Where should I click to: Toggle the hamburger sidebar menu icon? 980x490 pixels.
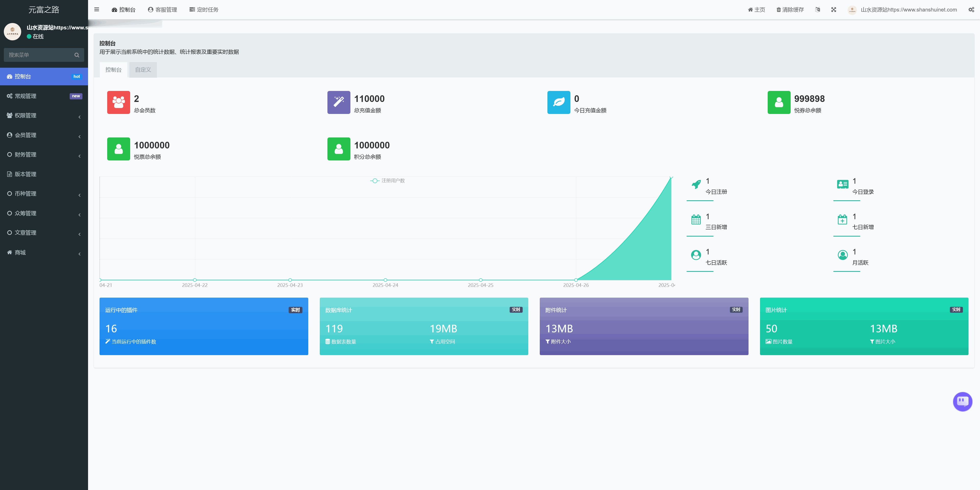point(97,9)
